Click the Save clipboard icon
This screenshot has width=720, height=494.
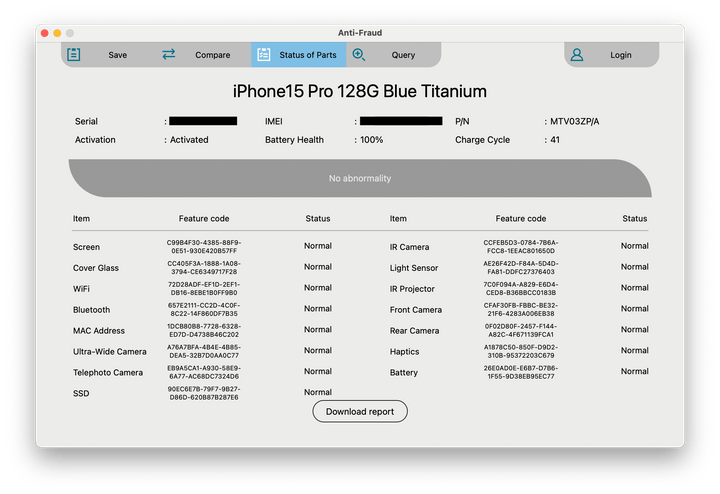point(73,55)
